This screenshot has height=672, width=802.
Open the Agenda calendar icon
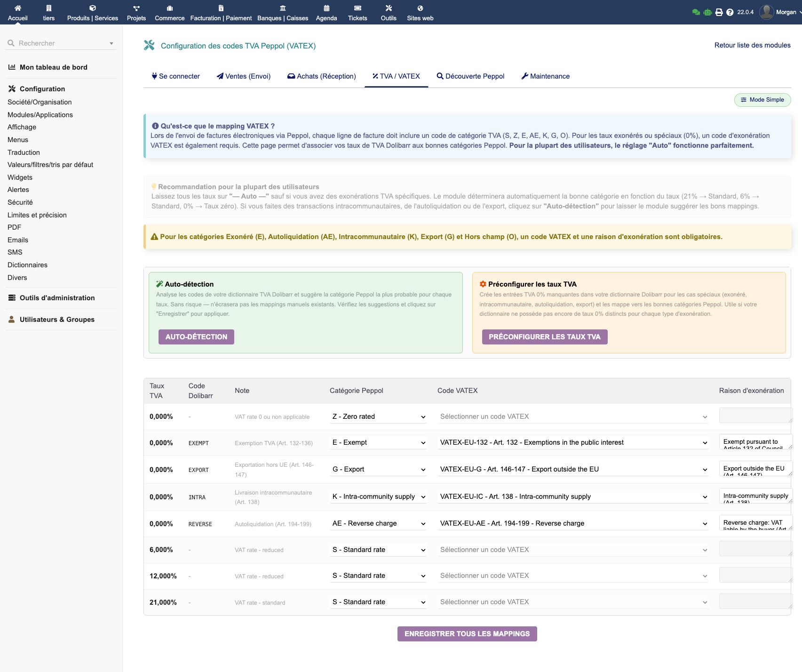point(326,8)
